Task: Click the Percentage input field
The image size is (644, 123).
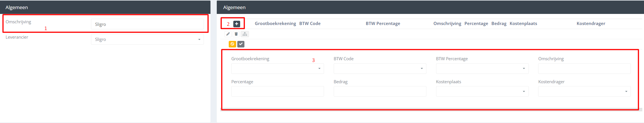Action: (277, 91)
